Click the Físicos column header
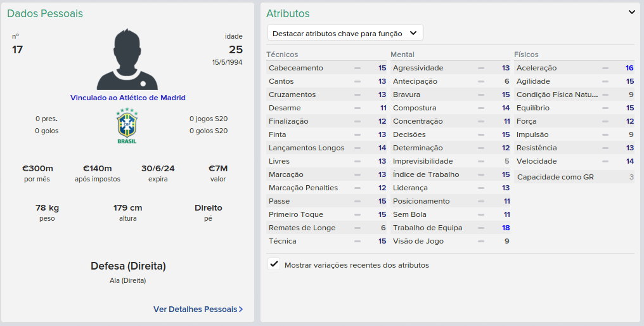This screenshot has height=326, width=644. (x=526, y=55)
